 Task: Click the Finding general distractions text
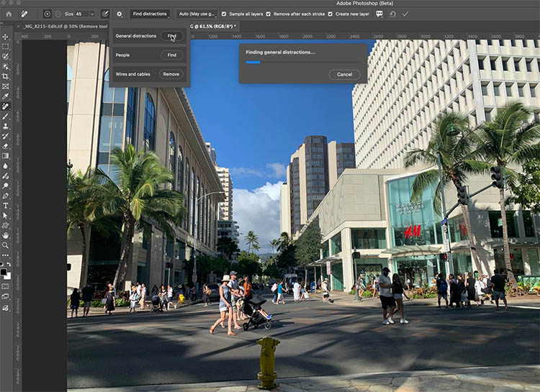[x=280, y=53]
